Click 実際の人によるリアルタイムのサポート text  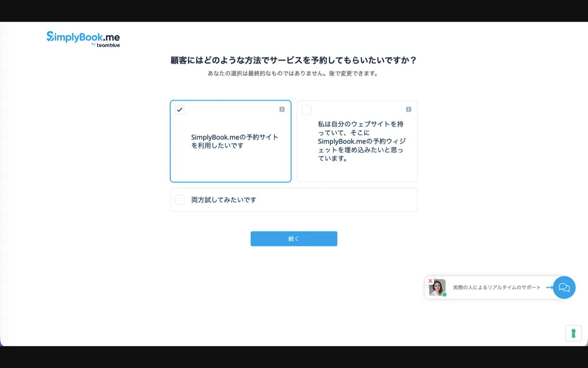click(x=497, y=287)
